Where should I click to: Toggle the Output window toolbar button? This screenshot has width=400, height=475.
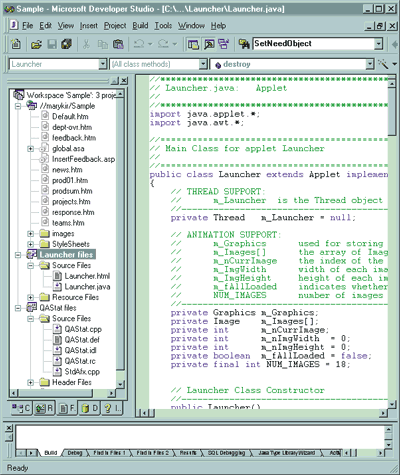[x=209, y=44]
